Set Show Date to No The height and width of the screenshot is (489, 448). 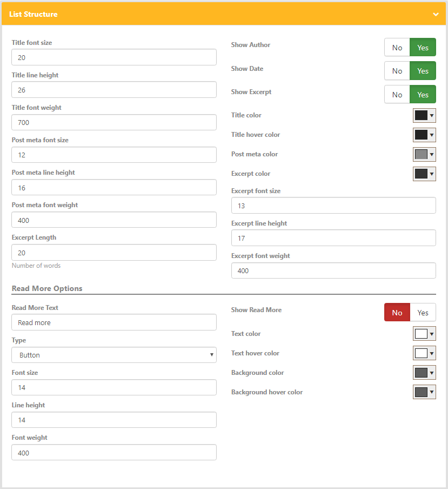[x=397, y=71]
